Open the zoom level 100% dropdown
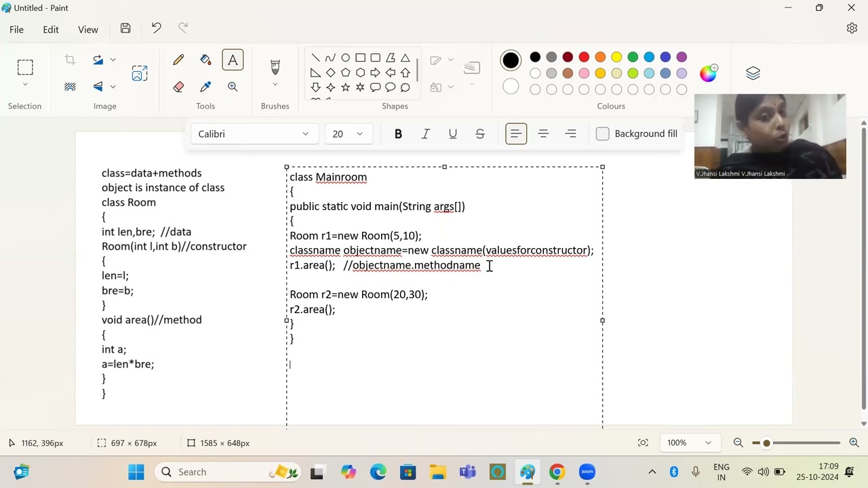 coord(689,443)
